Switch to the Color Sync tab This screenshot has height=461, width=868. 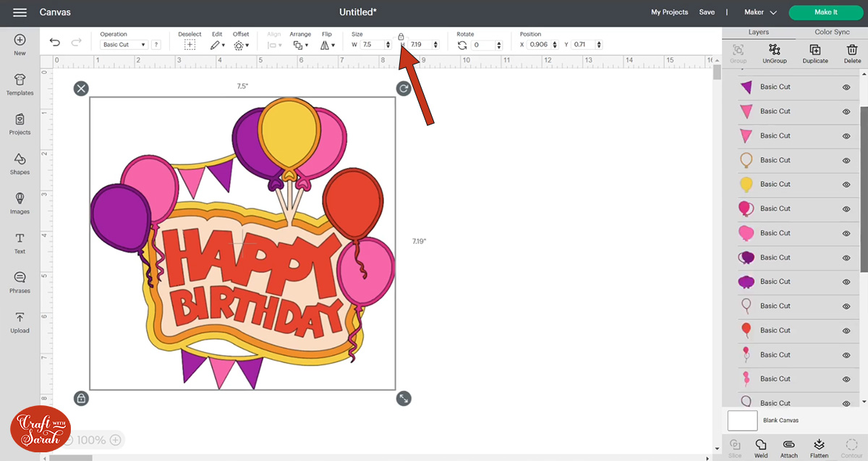pos(834,32)
